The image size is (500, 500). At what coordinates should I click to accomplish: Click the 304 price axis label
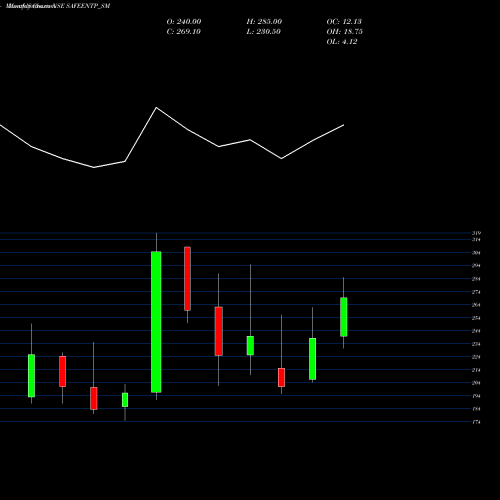coord(476,253)
